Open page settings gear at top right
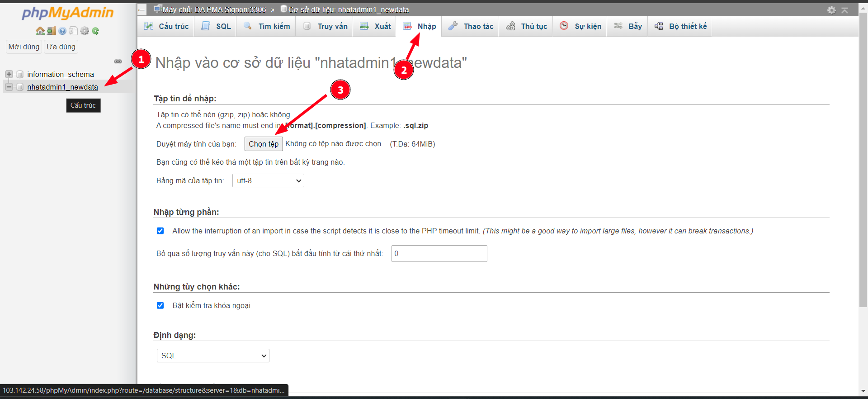The width and height of the screenshot is (868, 399). (831, 10)
